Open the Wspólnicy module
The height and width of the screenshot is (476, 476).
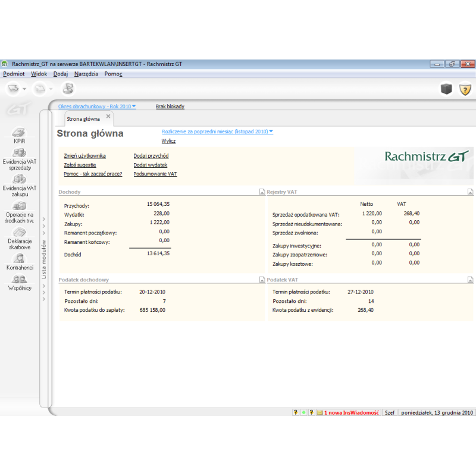[19, 281]
